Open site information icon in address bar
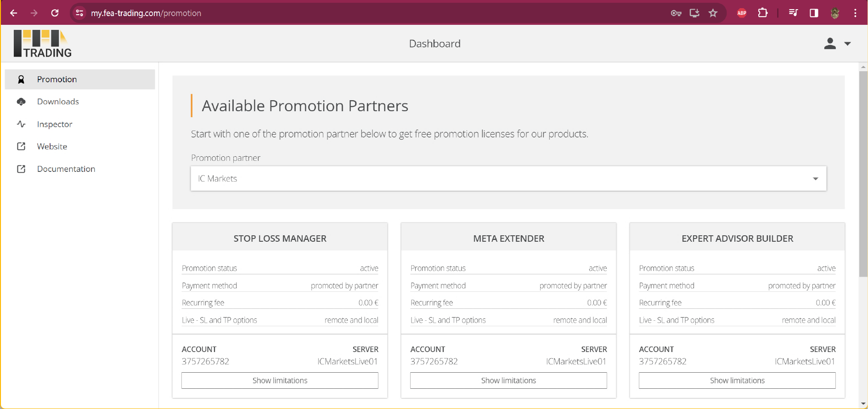The image size is (868, 409). point(79,13)
